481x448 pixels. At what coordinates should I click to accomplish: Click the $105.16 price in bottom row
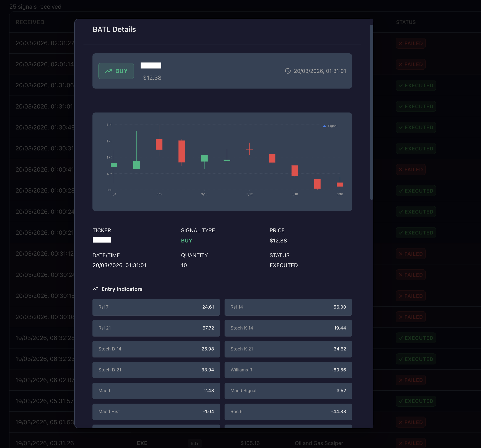[x=250, y=443]
